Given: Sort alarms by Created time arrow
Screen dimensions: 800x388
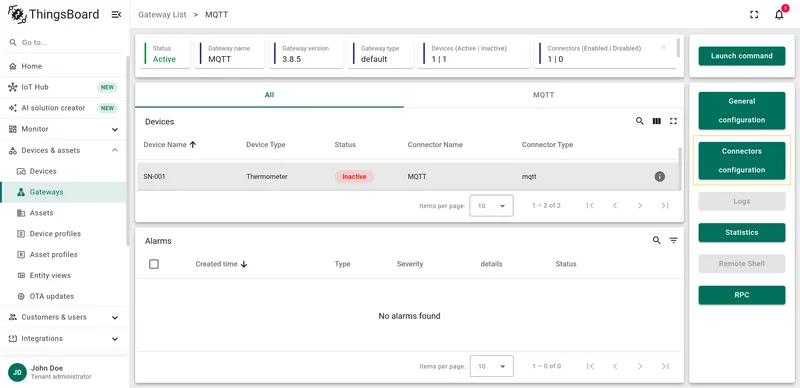Looking at the screenshot, I should click(x=244, y=264).
